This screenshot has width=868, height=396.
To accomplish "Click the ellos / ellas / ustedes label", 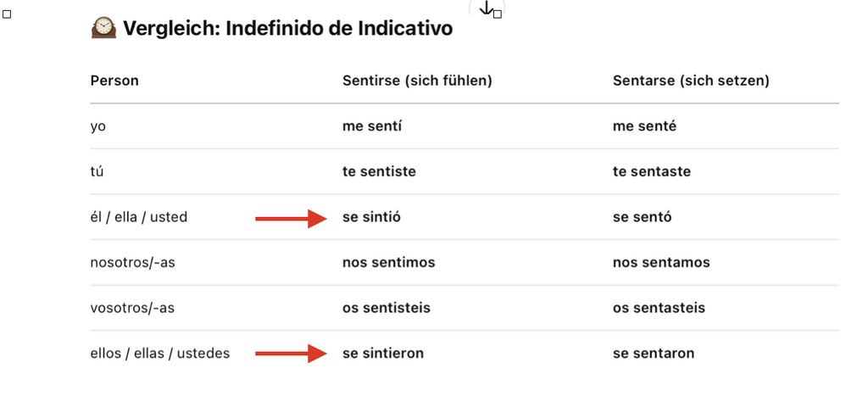I will 160,354.
